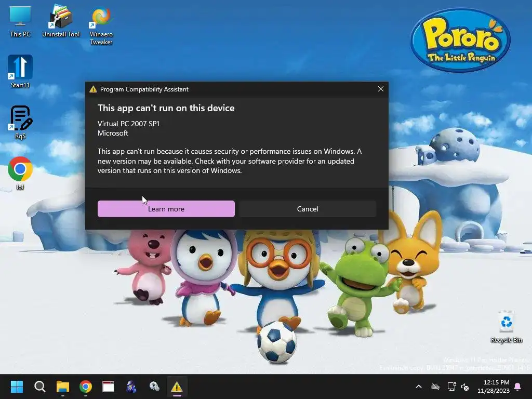Click the Learn more button
Viewport: 532px width, 399px height.
(x=166, y=209)
